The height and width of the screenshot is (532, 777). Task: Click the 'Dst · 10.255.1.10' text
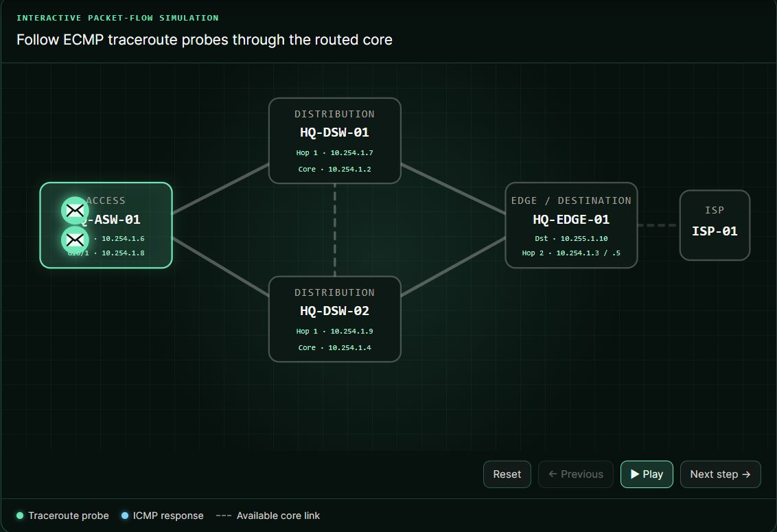pyautogui.click(x=571, y=238)
